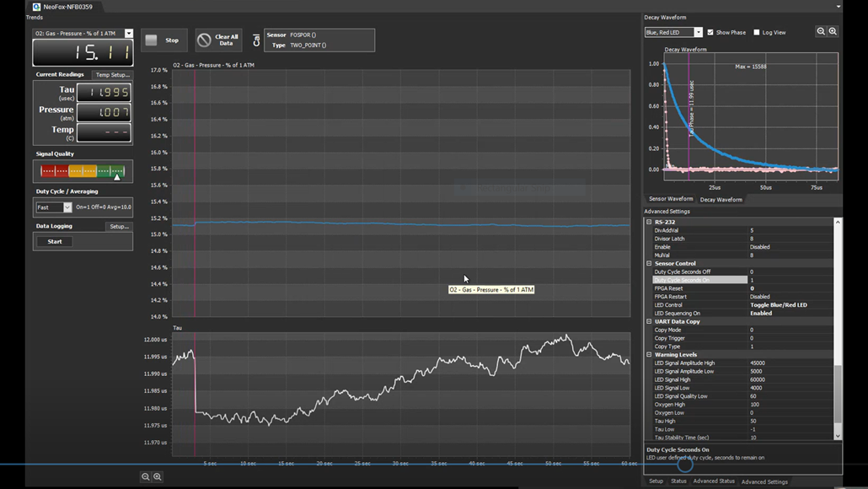Zoom out the Decay Waveform graph
Viewport: 868px width, 489px height.
coord(821,32)
